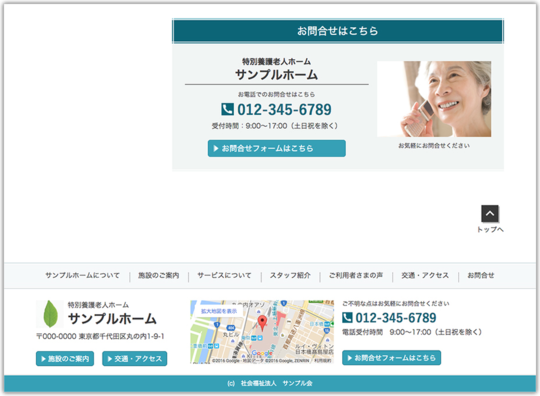This screenshot has height=396, width=540.
Task: Open スタッフ紹介 navigation item
Action: (x=290, y=275)
